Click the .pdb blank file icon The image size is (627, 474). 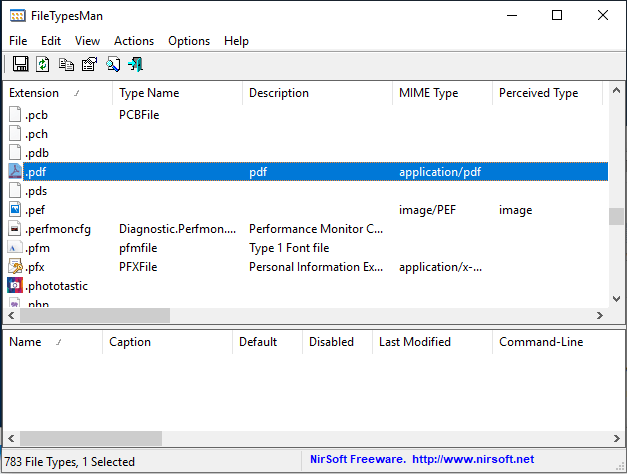(x=15, y=152)
